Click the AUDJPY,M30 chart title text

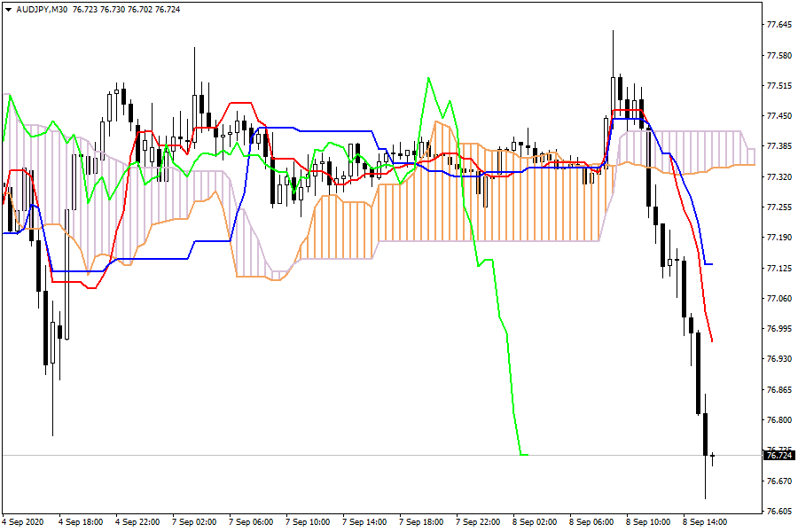click(43, 9)
